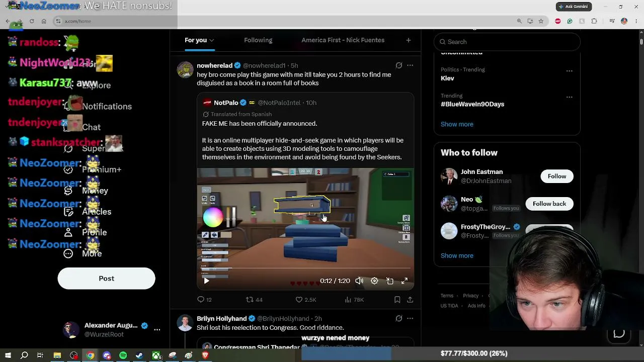Open video playback settings gear
Image resolution: width=644 pixels, height=362 pixels.
pos(374,281)
